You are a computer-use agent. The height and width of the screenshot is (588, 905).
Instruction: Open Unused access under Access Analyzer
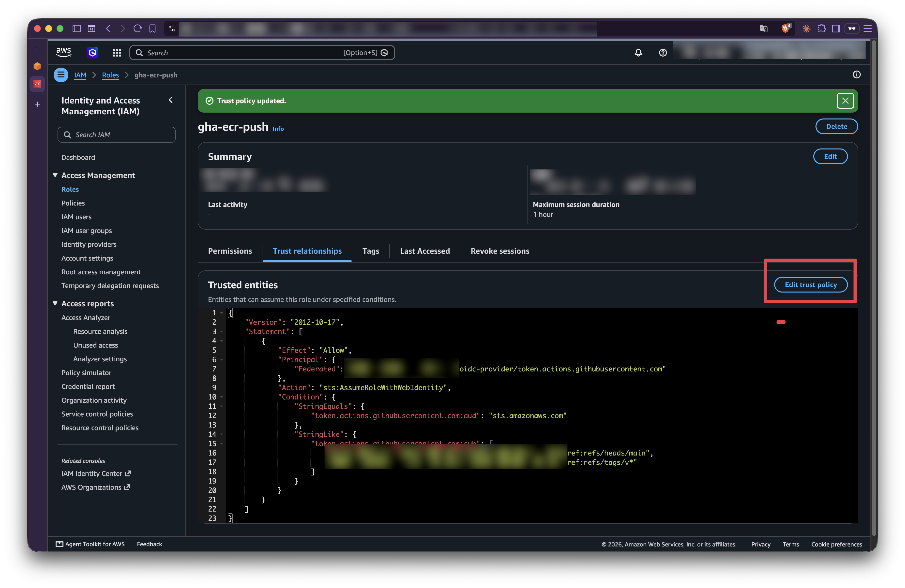pos(96,345)
